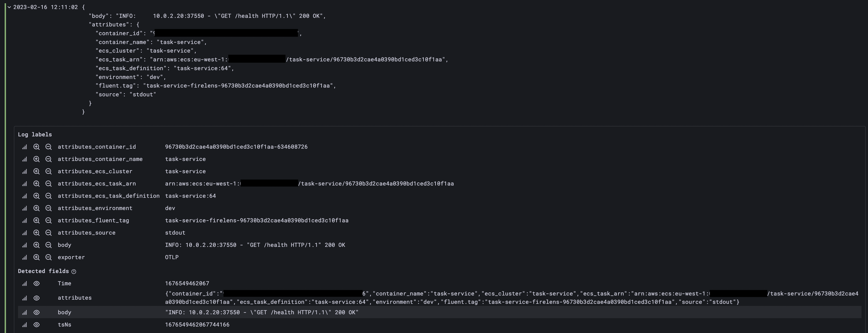868x333 pixels.
Task: Toggle visibility of the Time field
Action: 37,283
